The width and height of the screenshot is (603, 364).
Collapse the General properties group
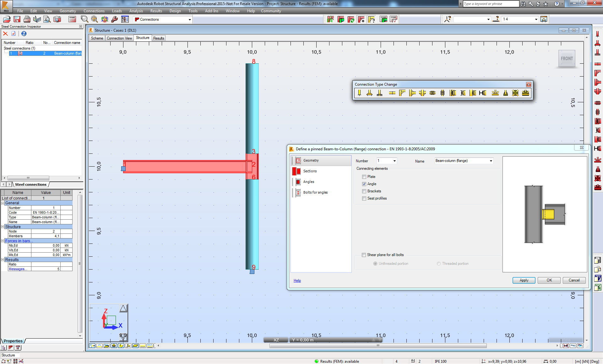pyautogui.click(x=3, y=203)
